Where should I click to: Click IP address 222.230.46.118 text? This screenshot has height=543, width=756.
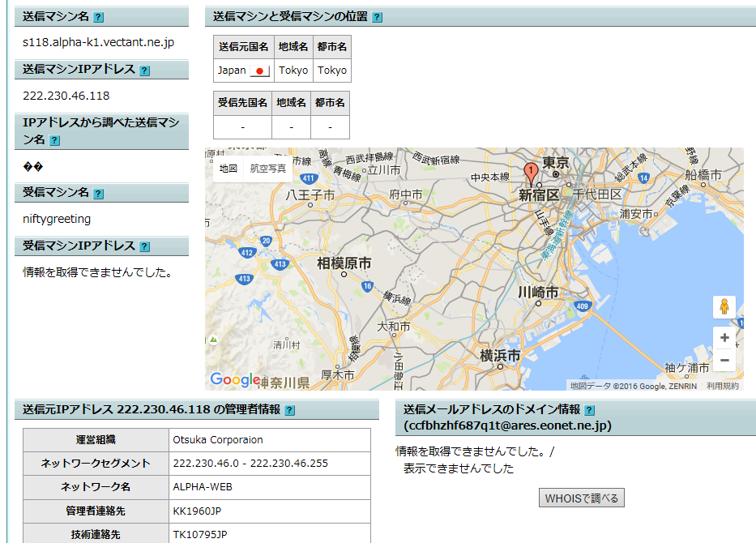[x=66, y=96]
